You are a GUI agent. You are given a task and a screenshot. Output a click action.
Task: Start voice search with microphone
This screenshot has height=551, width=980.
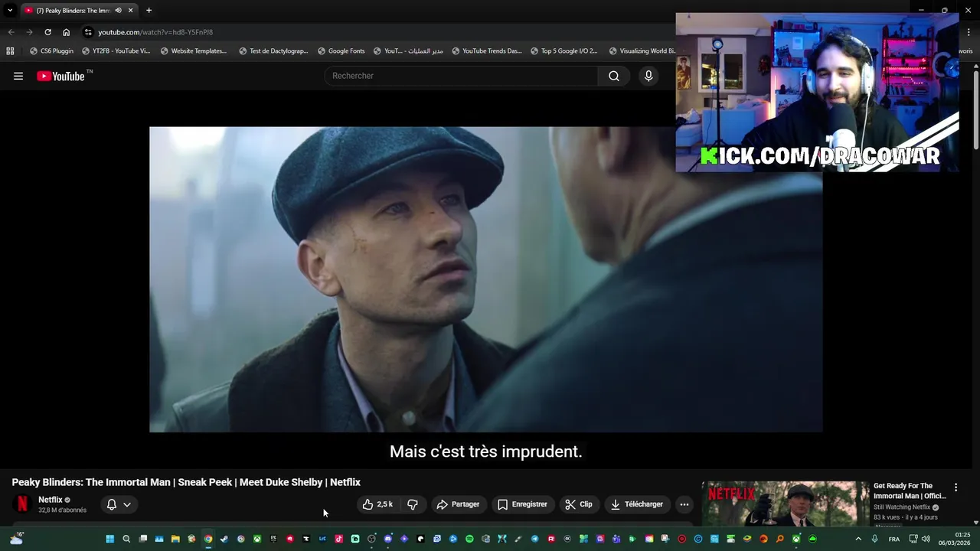pos(648,76)
